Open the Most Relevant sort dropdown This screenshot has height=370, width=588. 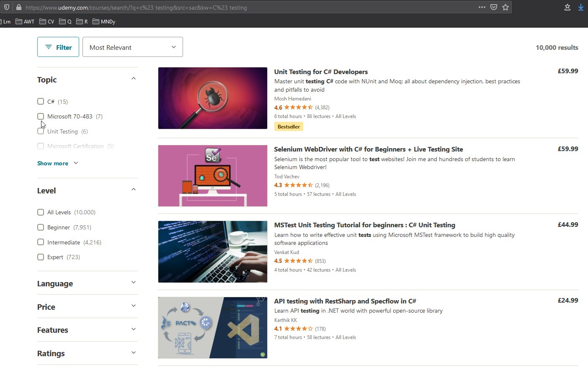tap(133, 47)
